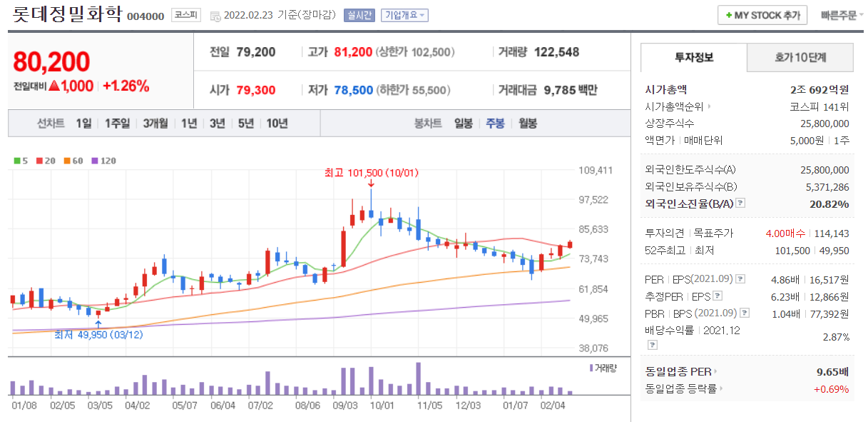868x422 pixels.
Task: Click the stock code 004000
Action: [145, 16]
